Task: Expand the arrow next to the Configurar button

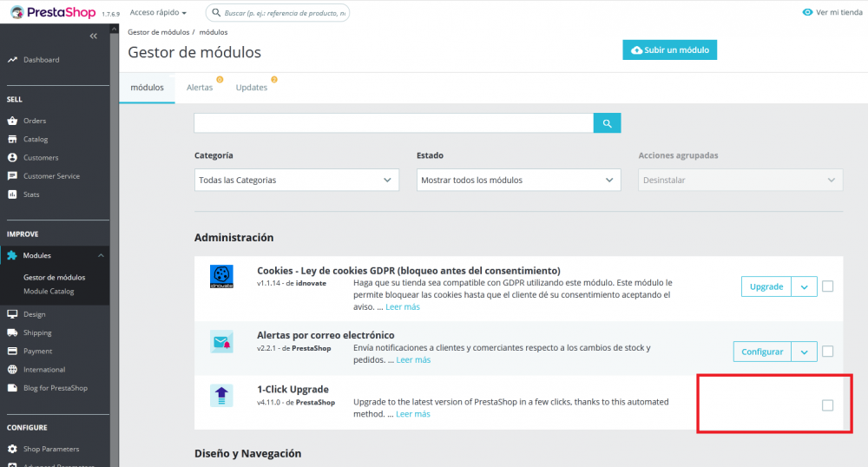Action: pos(805,352)
